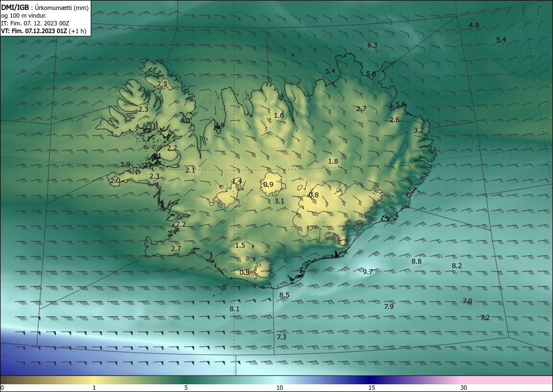Click the 8.5 value off the south coast
The height and width of the screenshot is (392, 553).
[x=284, y=295]
